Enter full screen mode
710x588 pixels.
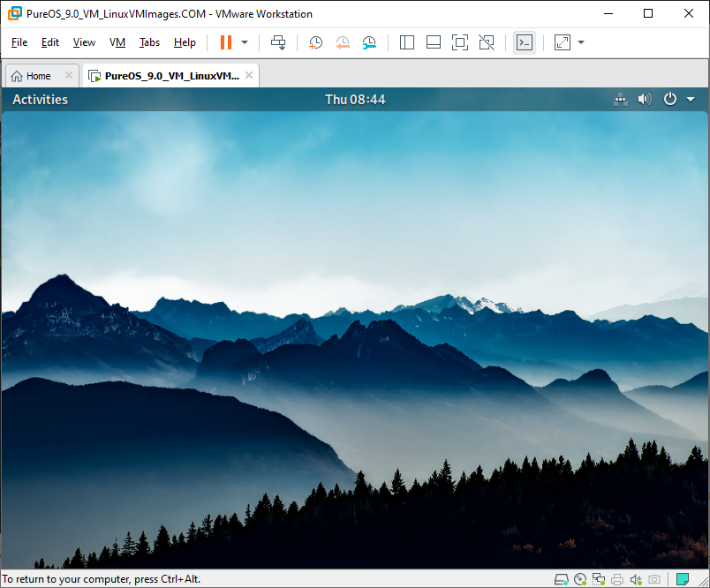(460, 42)
